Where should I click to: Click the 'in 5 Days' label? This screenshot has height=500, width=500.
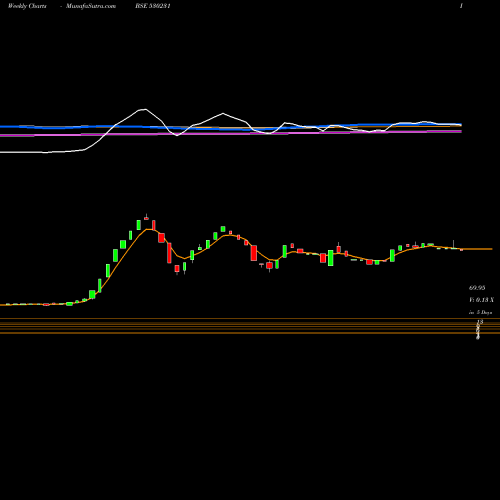tap(480, 313)
